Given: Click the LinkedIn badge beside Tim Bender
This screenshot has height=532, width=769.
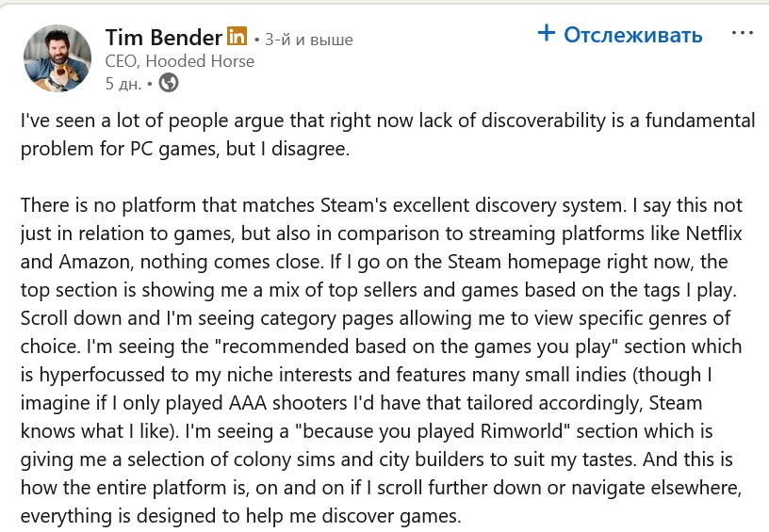Looking at the screenshot, I should (x=237, y=38).
